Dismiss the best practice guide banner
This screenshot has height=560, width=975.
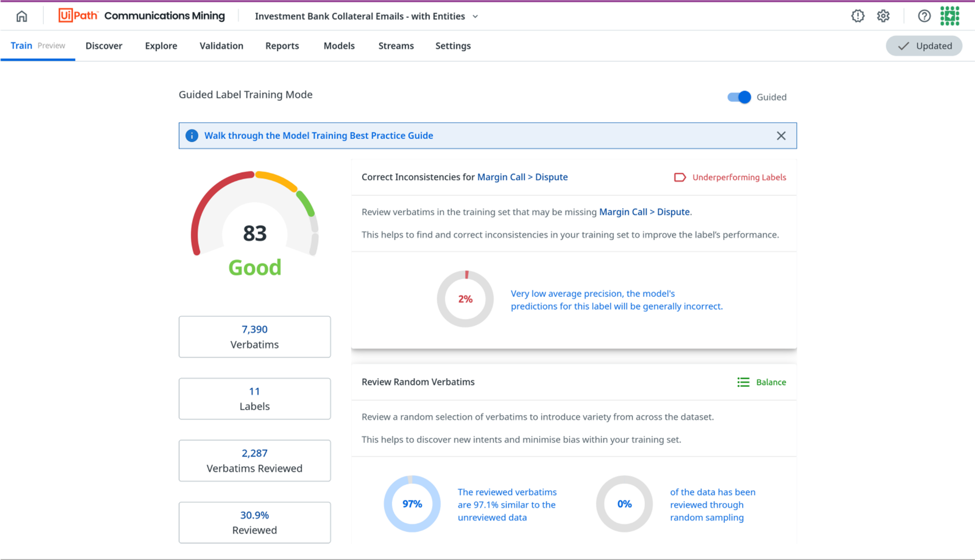(x=781, y=135)
